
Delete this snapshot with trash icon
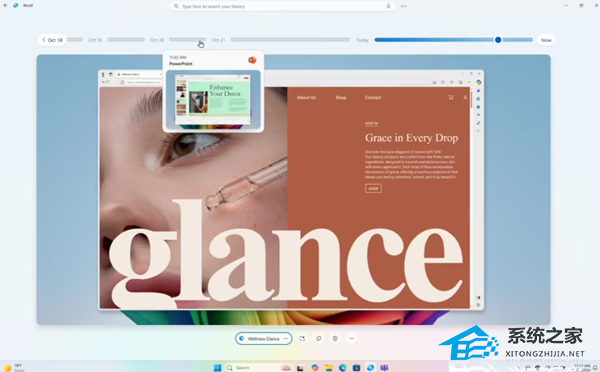click(335, 338)
